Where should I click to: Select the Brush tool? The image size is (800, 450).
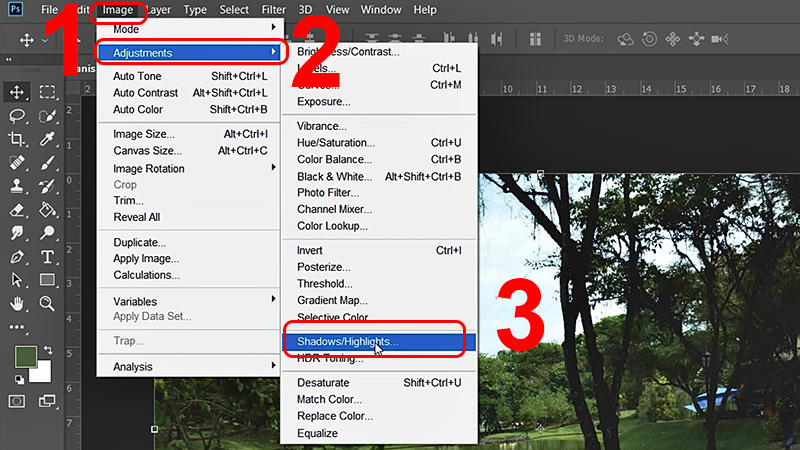[47, 163]
